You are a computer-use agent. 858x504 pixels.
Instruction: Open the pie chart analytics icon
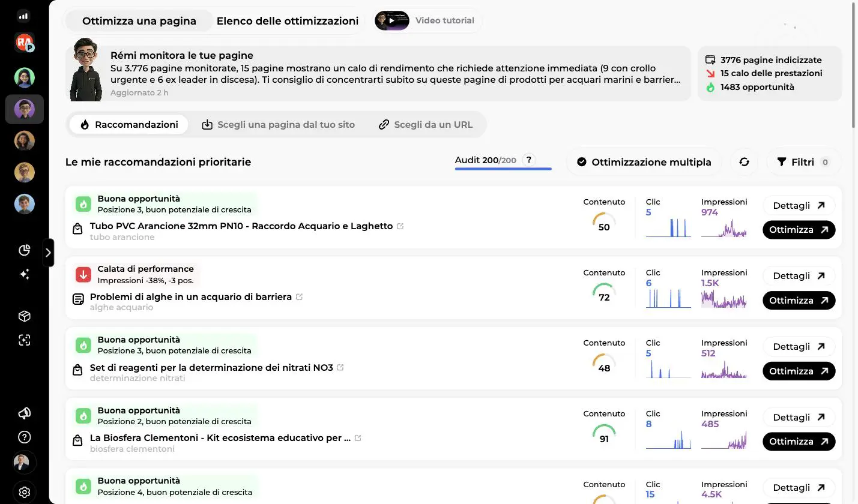(x=24, y=250)
